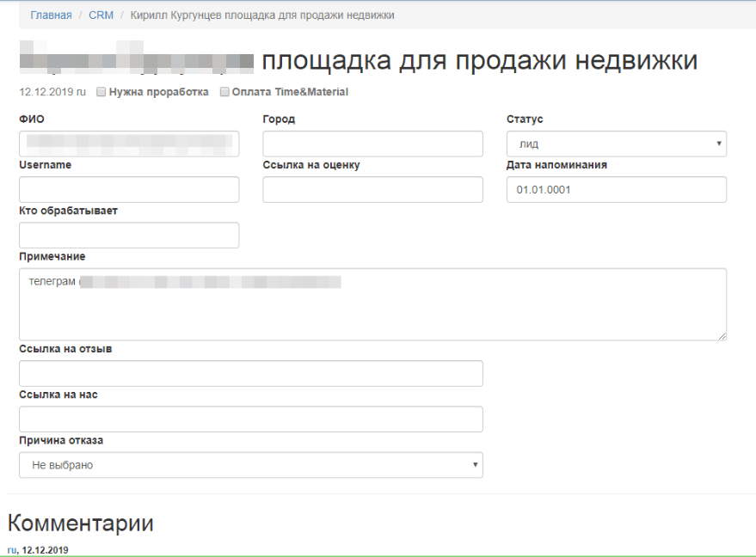This screenshot has height=557, width=756.
Task: Click the Ссылка на нас input
Action: (250, 419)
